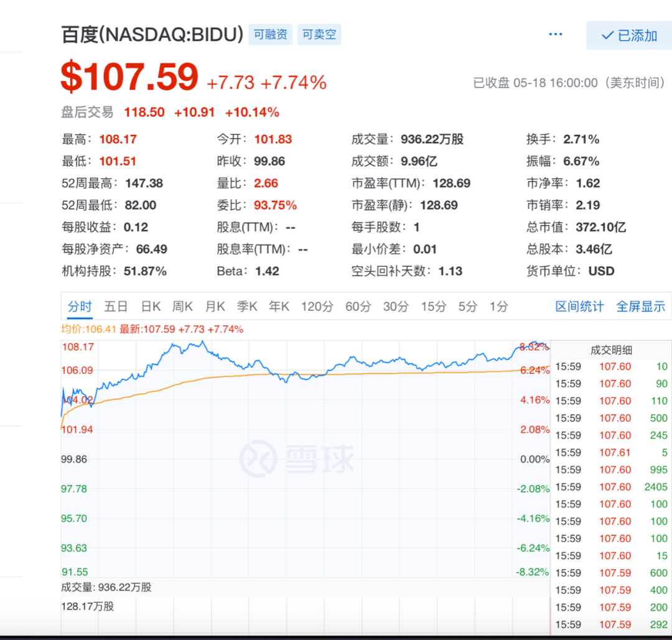Click the 可融资 tag
The height and width of the screenshot is (640, 672).
(271, 34)
